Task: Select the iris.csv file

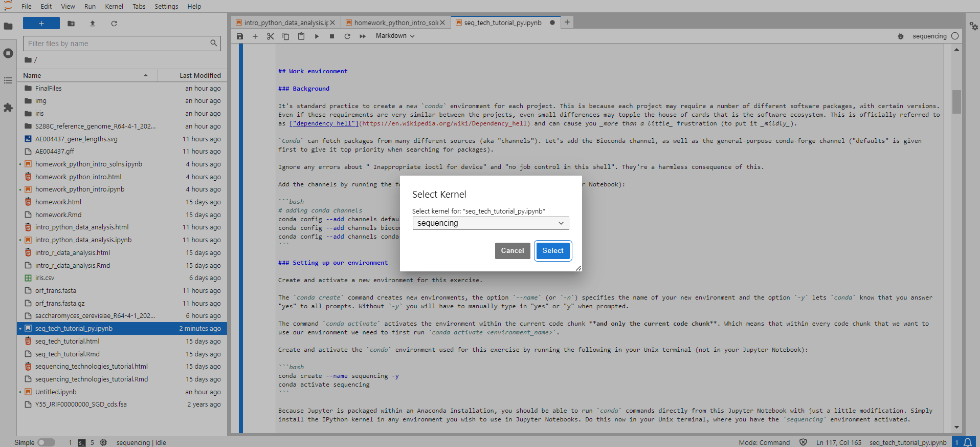Action: click(122, 278)
